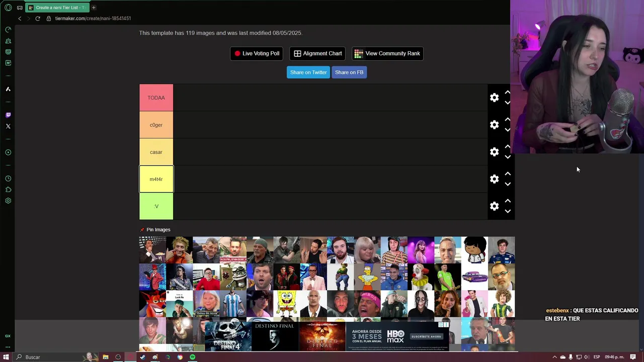Image resolution: width=644 pixels, height=362 pixels.
Task: Open the Twitch sidebar panel
Action: point(8,115)
